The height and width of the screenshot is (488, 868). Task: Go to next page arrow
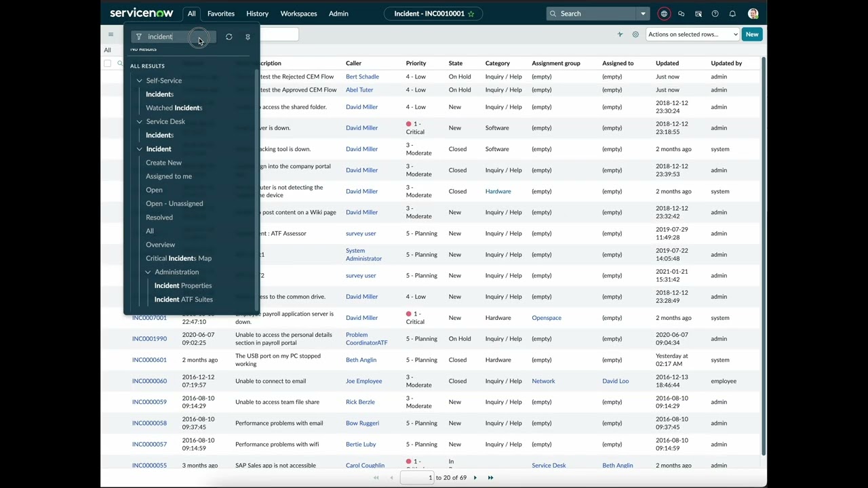coord(475,478)
